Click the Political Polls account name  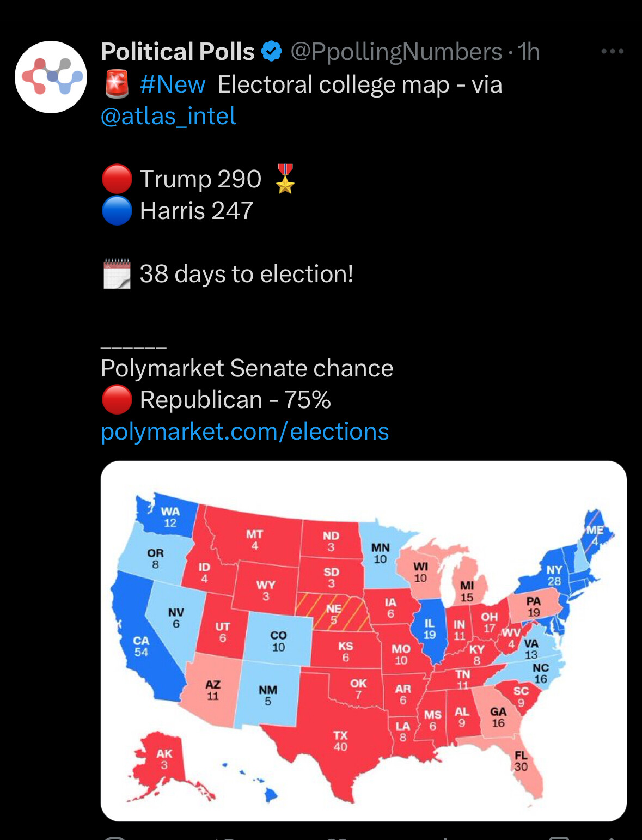point(178,52)
